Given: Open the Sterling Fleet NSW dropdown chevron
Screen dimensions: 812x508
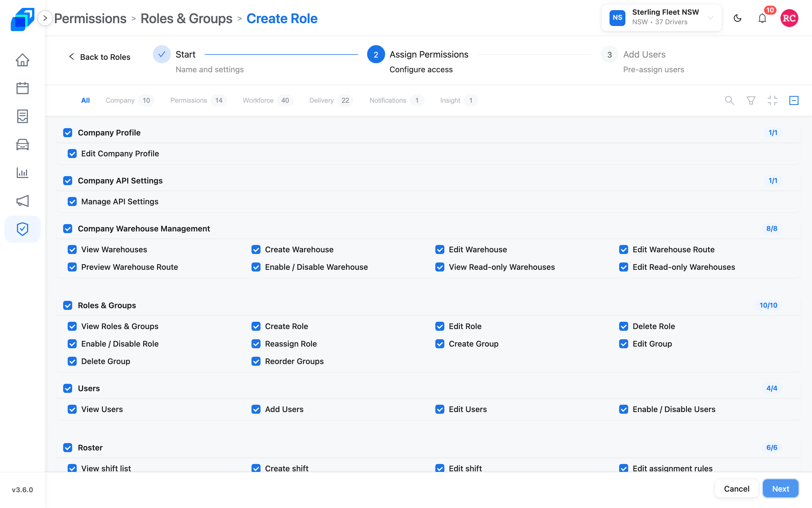Looking at the screenshot, I should click(710, 18).
